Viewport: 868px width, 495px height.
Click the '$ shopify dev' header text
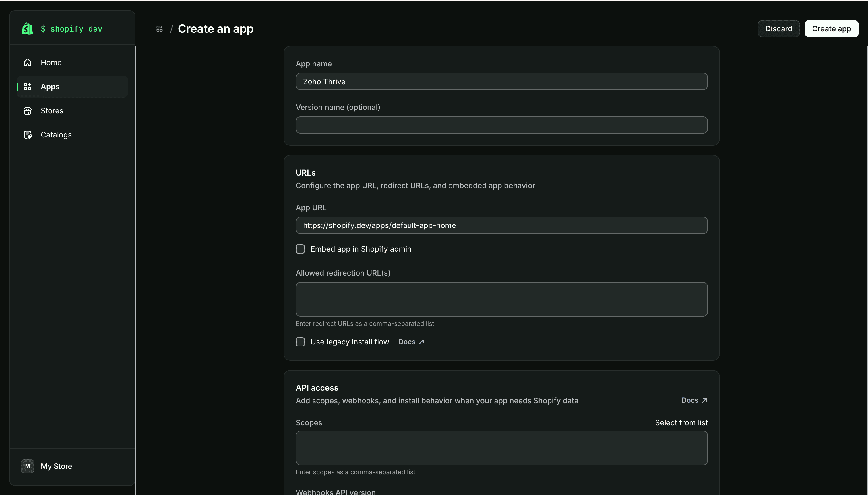[x=71, y=29]
